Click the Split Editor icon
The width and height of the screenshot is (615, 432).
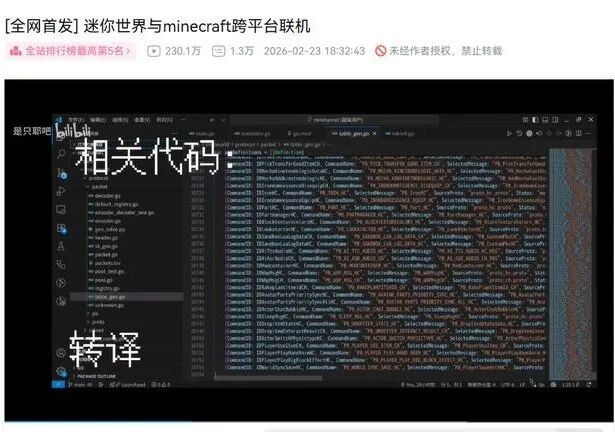[579, 133]
